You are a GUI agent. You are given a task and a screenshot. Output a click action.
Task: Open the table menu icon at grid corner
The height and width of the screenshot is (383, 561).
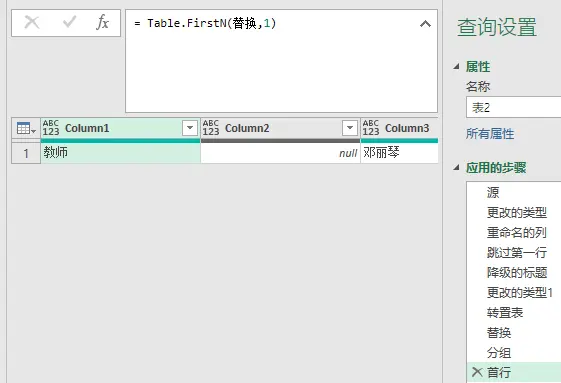[x=26, y=129]
